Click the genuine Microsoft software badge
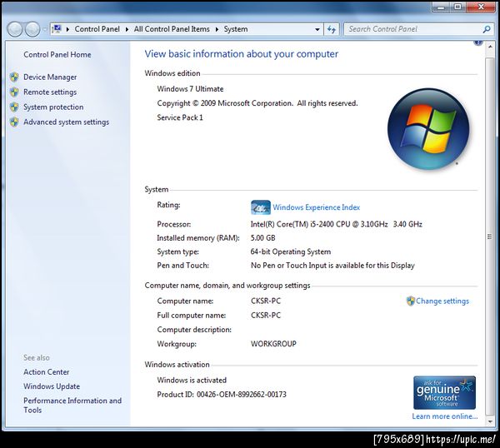Screen dimensions: 500x448 [x=444, y=392]
